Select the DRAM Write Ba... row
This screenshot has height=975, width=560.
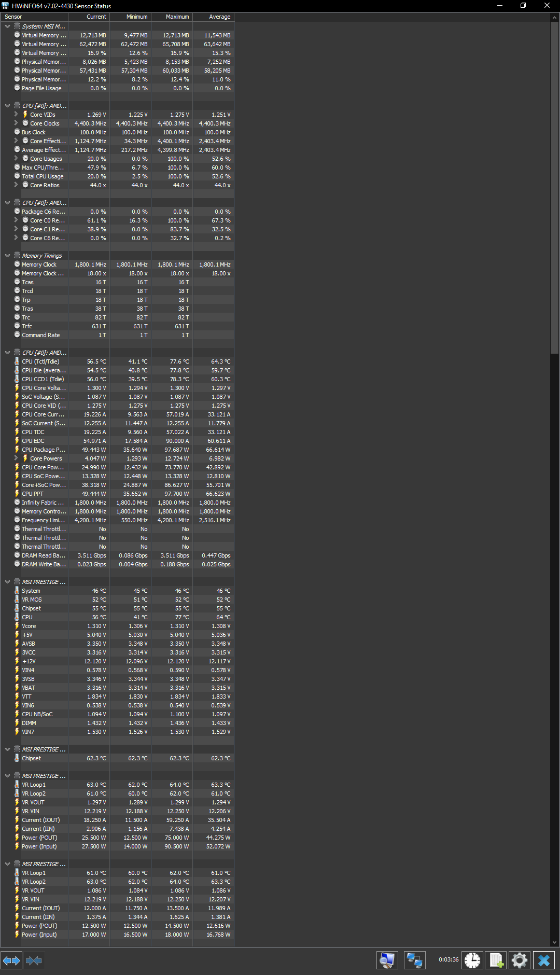pos(117,564)
